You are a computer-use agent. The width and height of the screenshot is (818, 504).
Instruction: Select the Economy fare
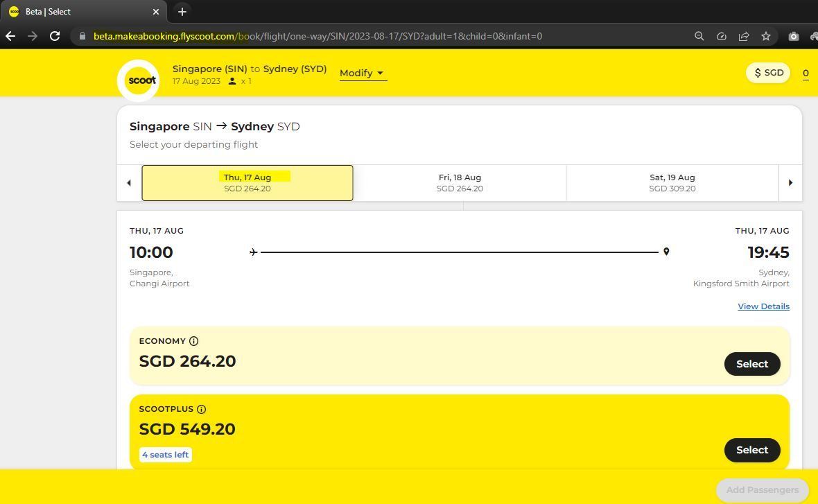pyautogui.click(x=751, y=363)
